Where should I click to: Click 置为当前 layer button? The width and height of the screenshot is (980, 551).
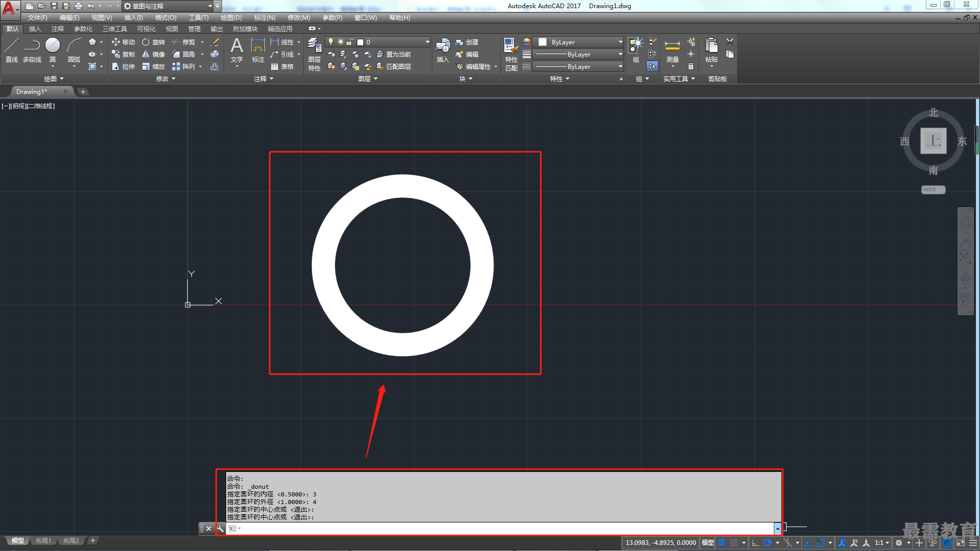point(394,55)
